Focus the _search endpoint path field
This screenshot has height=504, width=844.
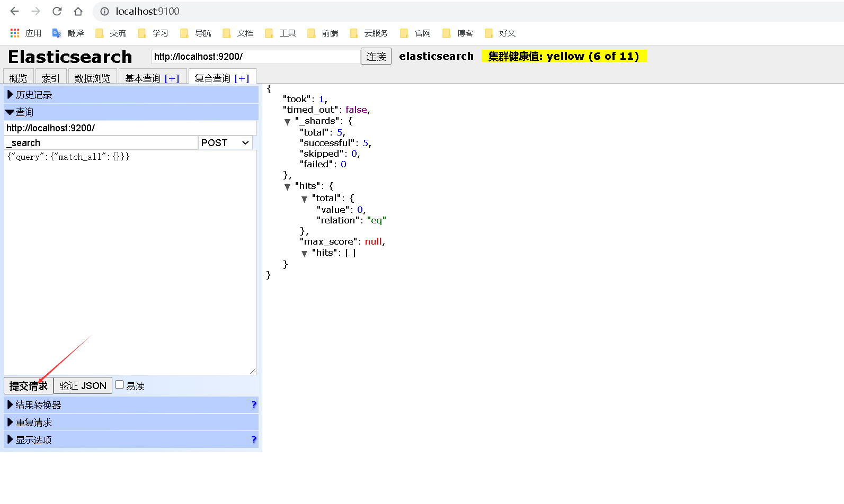coord(101,142)
